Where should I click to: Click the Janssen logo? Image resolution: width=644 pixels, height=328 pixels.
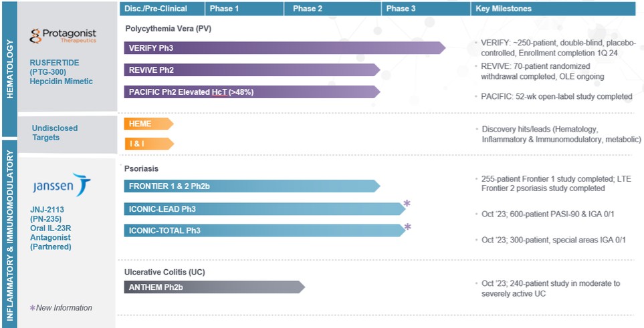[62, 185]
